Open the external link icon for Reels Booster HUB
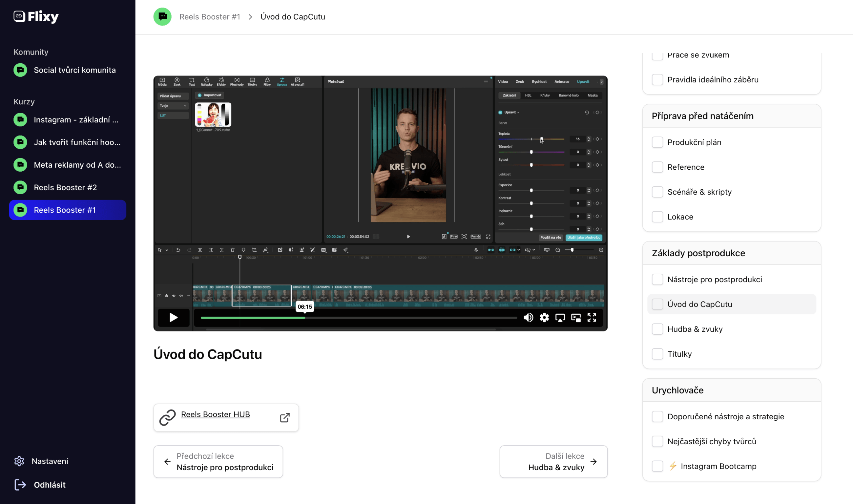The height and width of the screenshot is (504, 853). pos(284,417)
